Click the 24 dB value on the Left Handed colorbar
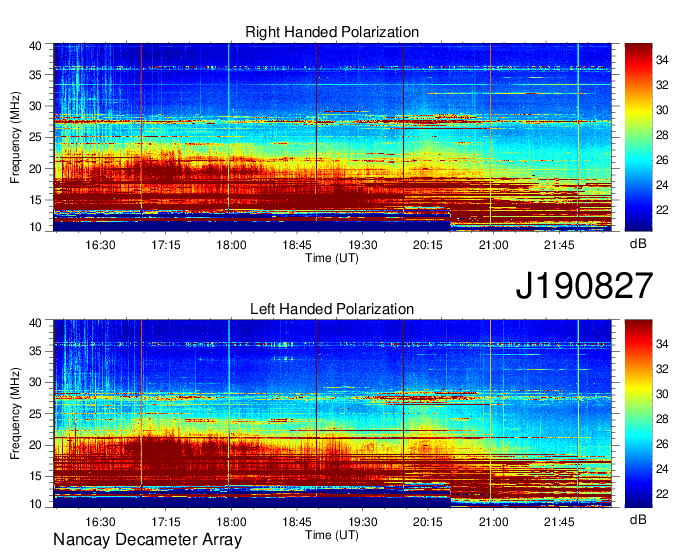The image size is (680, 552). pyautogui.click(x=662, y=469)
